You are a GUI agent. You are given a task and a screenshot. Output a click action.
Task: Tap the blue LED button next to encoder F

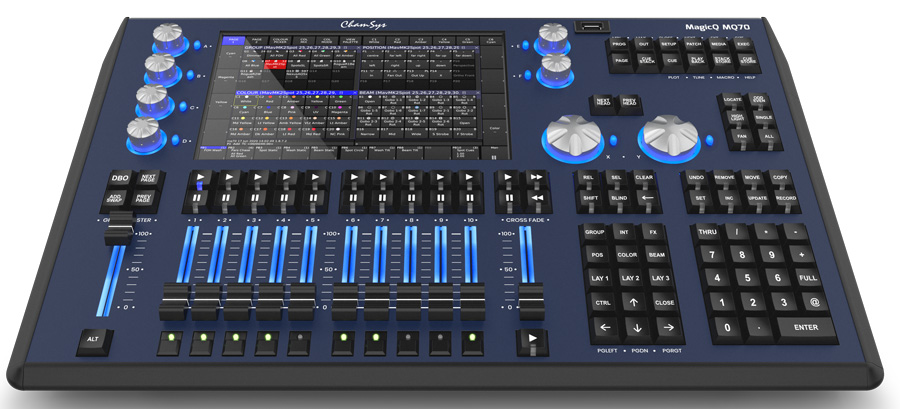click(x=527, y=75)
